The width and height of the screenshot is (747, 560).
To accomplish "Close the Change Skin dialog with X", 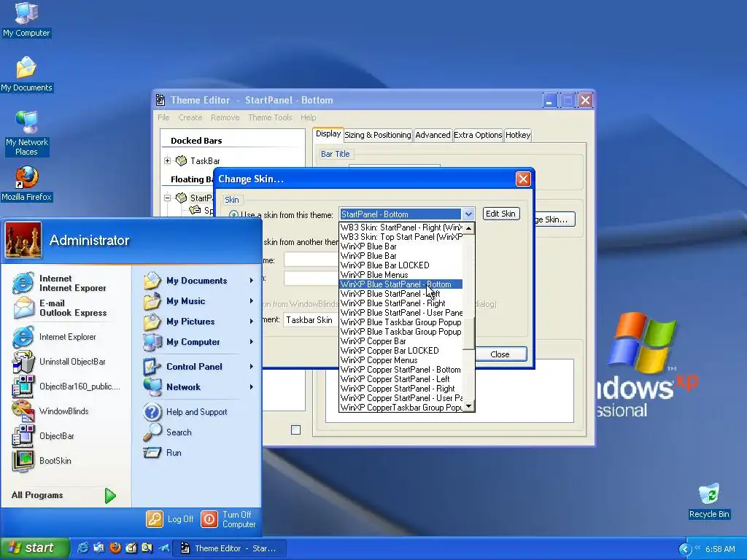I will click(523, 179).
